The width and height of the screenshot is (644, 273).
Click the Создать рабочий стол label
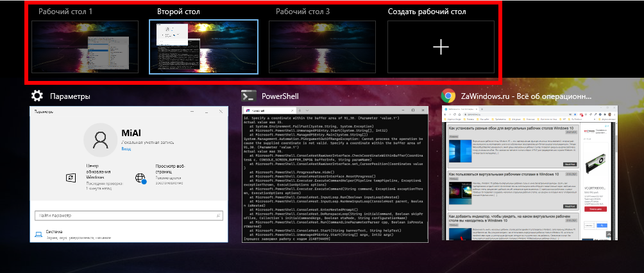[x=427, y=12]
